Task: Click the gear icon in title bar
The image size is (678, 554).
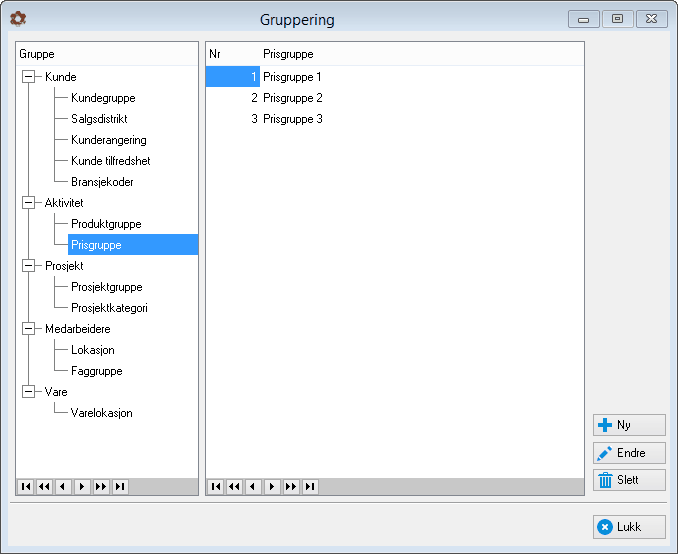Action: 18,19
